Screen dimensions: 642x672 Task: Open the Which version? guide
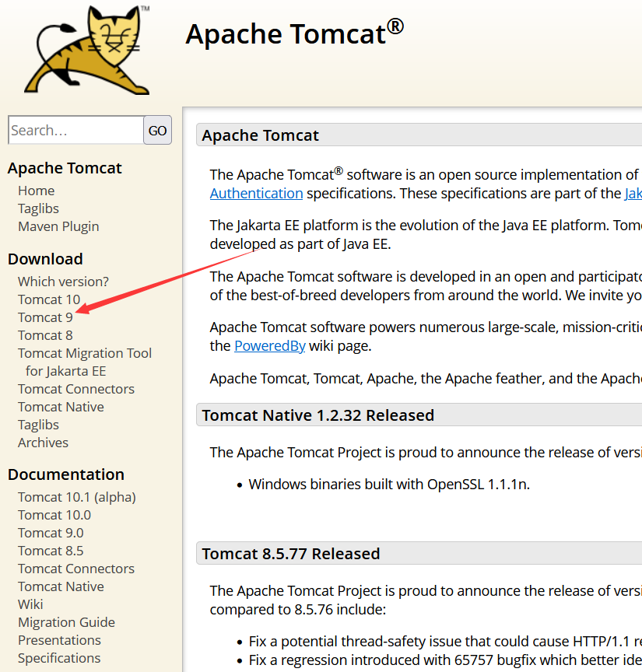coord(62,281)
